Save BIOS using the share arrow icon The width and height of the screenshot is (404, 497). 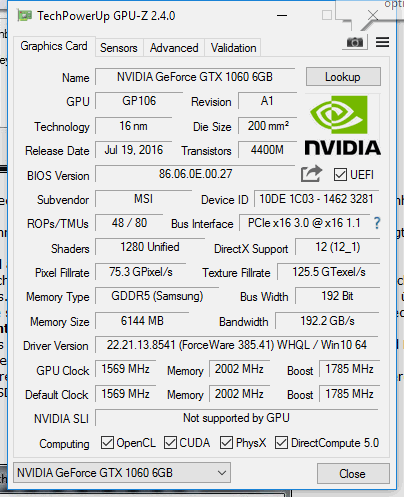tap(311, 173)
